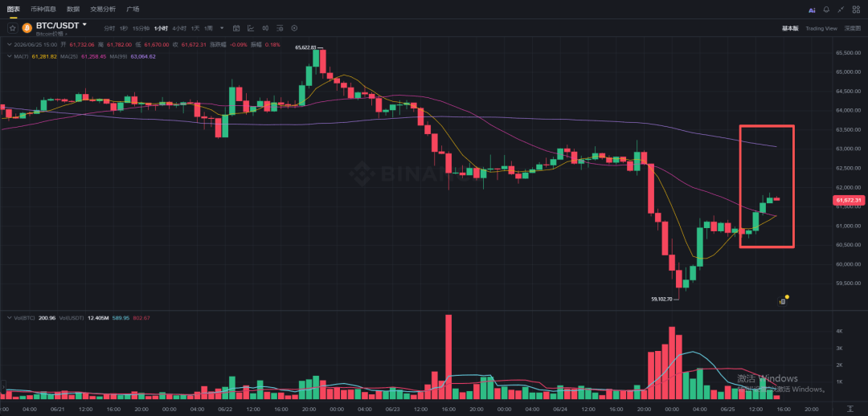Open price alerts with the bell icon
The height and width of the screenshot is (416, 868).
826,10
